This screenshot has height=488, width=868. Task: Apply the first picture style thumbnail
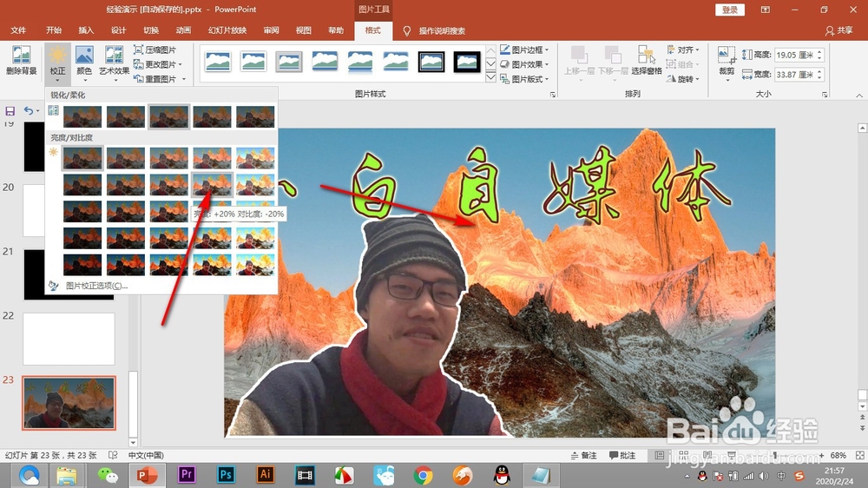point(218,62)
